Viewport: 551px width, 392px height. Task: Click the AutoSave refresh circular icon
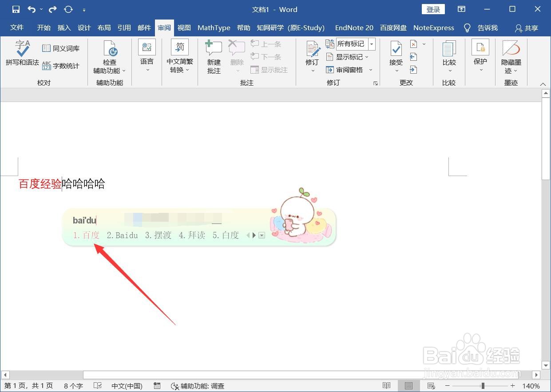pos(68,9)
